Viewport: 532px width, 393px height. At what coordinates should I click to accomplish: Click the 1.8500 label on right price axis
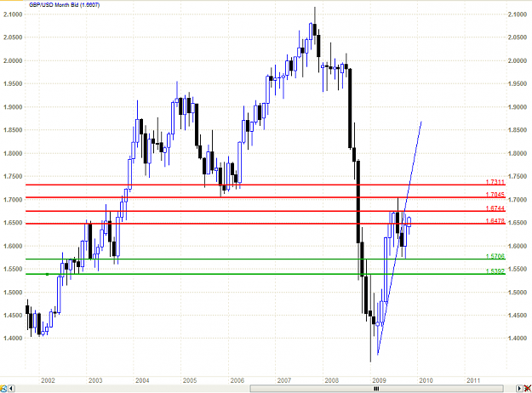pyautogui.click(x=518, y=130)
